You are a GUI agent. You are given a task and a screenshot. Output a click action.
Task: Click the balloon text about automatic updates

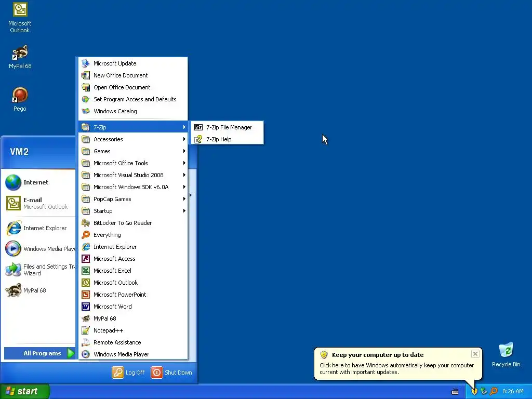tap(396, 368)
